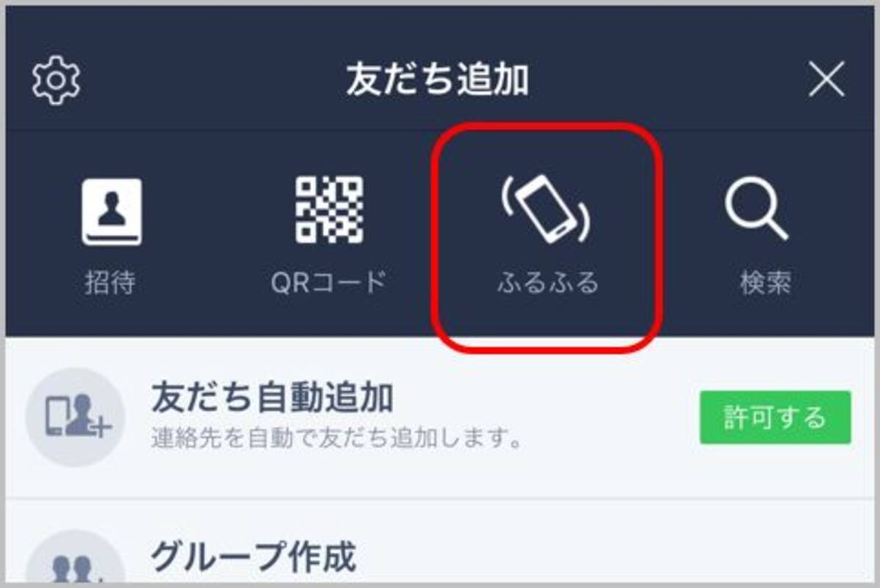The width and height of the screenshot is (880, 588).
Task: Tap the magnifying glass 検索 icon
Action: click(x=758, y=210)
